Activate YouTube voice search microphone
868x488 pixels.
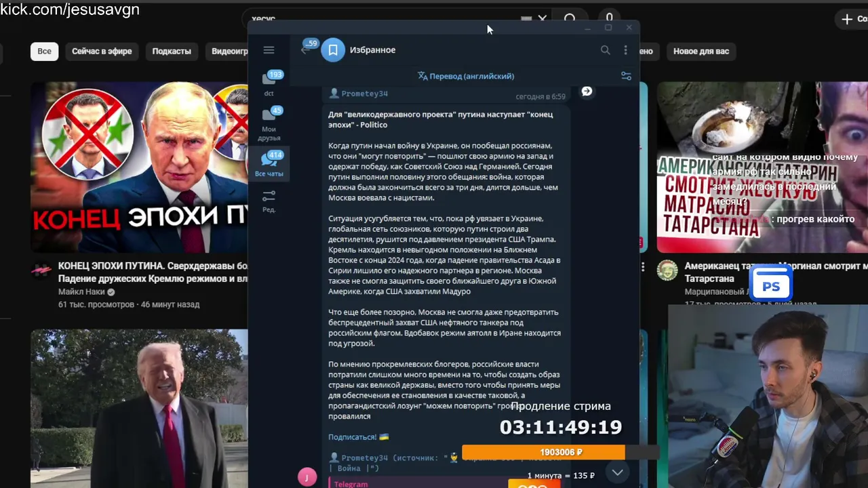[x=609, y=18]
